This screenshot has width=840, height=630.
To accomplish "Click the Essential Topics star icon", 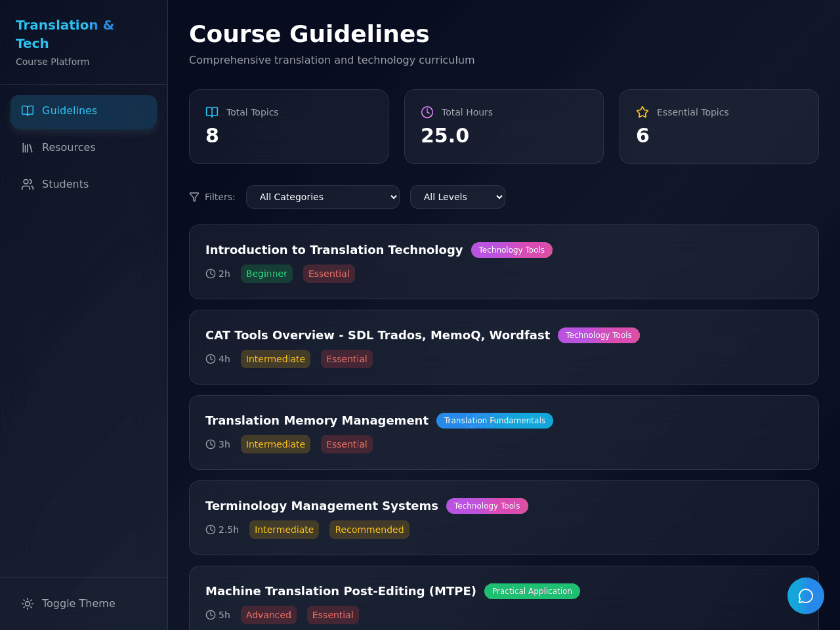I will pyautogui.click(x=642, y=112).
